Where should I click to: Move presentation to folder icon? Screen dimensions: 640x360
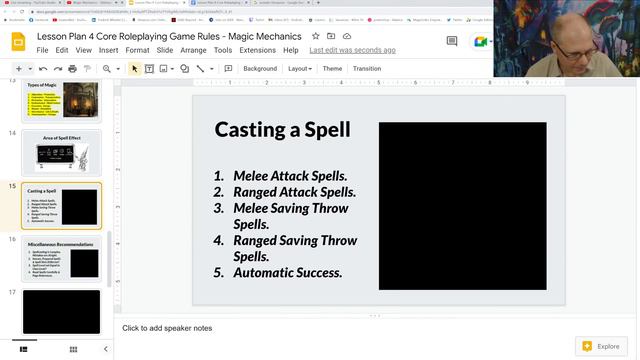331,36
